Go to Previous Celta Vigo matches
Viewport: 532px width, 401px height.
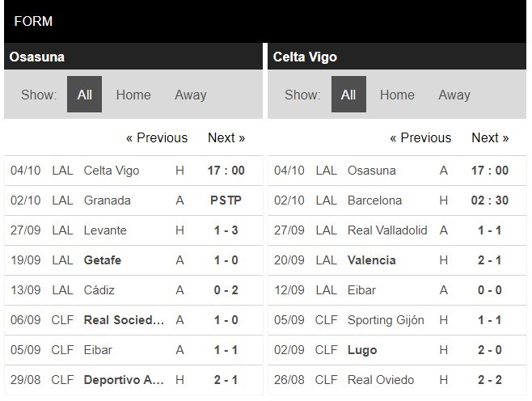420,137
